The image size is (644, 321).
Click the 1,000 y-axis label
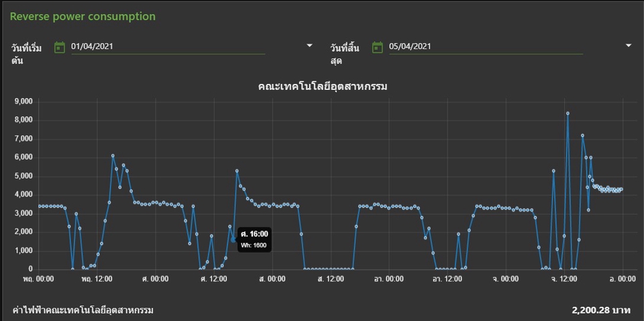click(x=24, y=251)
